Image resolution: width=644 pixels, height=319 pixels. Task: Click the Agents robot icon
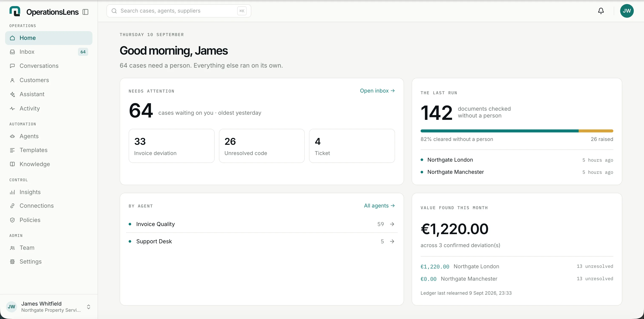tap(12, 136)
